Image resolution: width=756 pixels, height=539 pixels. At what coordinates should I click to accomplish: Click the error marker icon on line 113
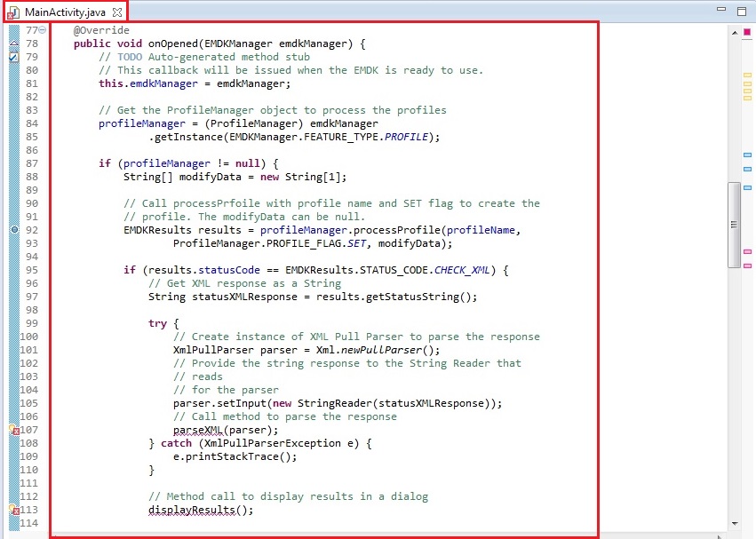(13, 511)
